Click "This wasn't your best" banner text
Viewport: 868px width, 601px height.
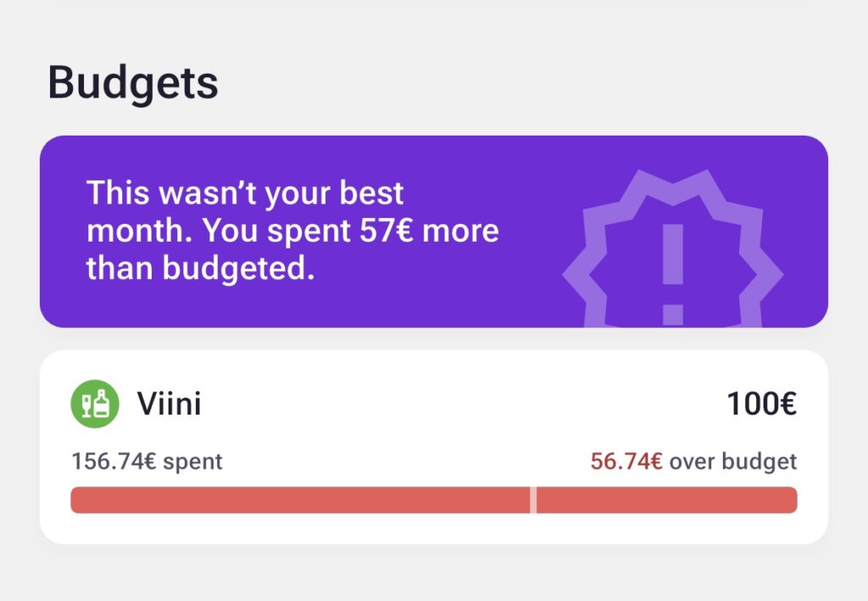246,193
